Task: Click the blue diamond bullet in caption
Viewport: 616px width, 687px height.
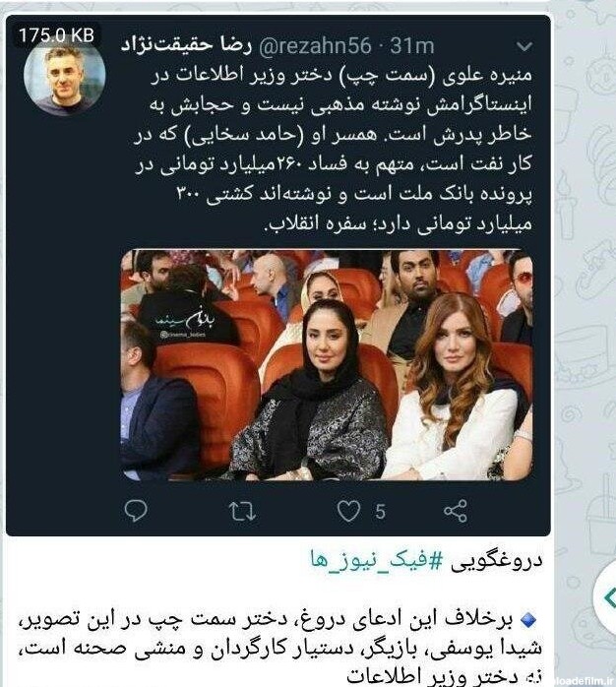Action: [x=529, y=619]
